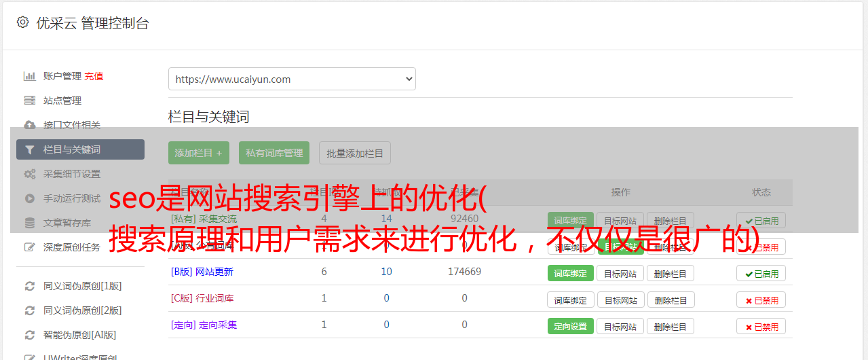This screenshot has width=868, height=360.
Task: Click 定向设置 in the 定向采集 row
Action: click(571, 326)
